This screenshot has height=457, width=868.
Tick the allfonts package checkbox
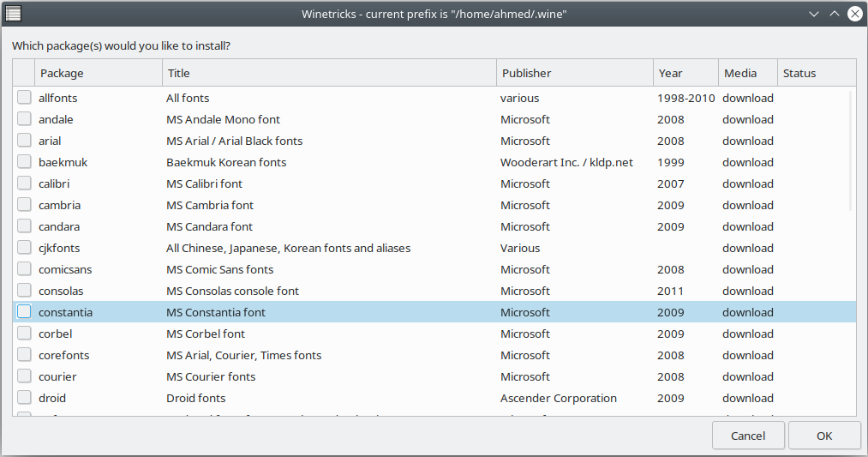point(24,98)
